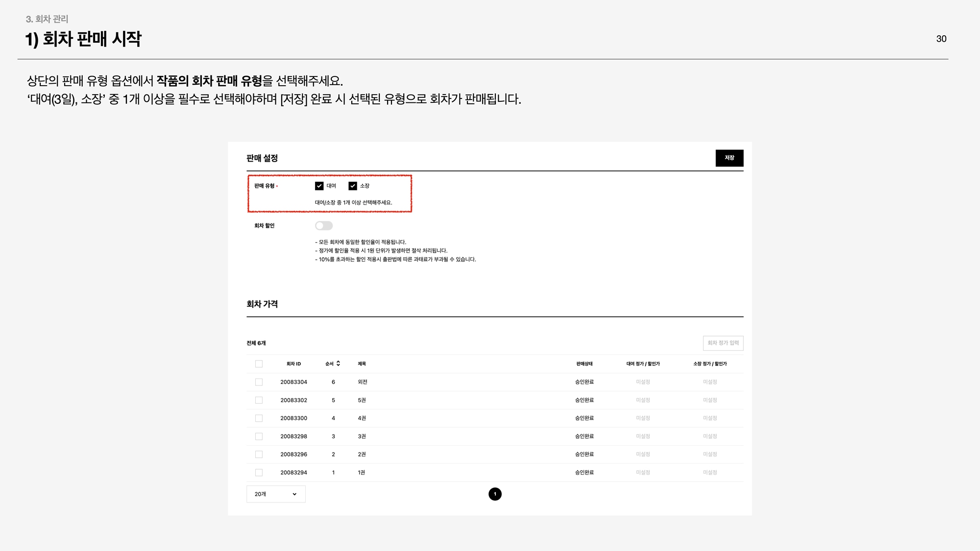Click the title 외전 in table
This screenshot has height=551, width=980.
pos(362,382)
